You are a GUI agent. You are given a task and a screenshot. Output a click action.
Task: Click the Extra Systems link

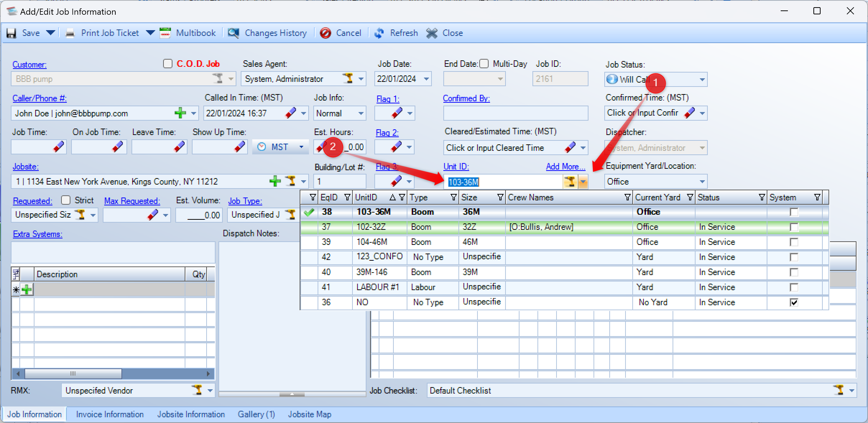pyautogui.click(x=37, y=234)
